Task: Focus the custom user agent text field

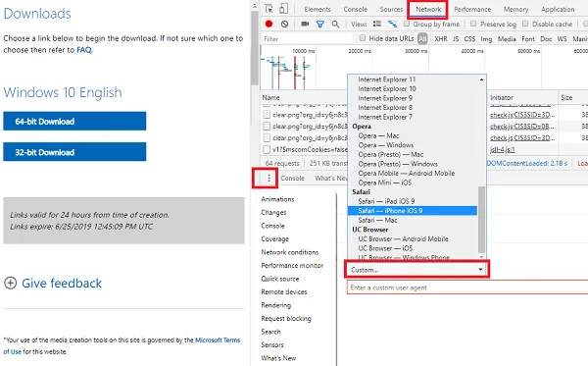Action: pos(467,288)
